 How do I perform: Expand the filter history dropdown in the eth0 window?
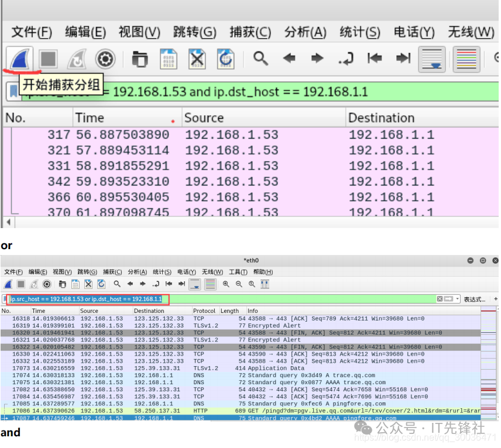[458, 299]
